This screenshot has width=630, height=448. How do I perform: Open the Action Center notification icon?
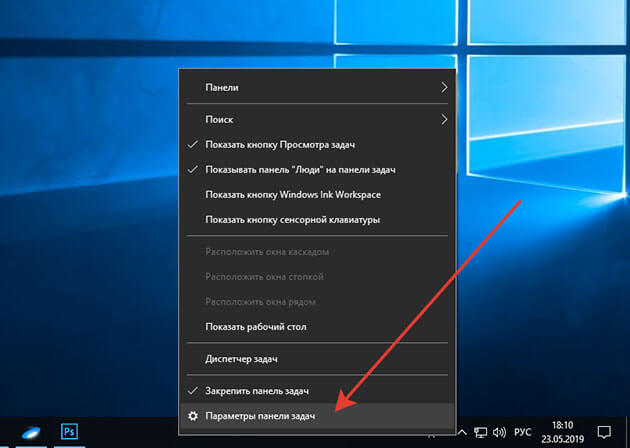coord(604,432)
